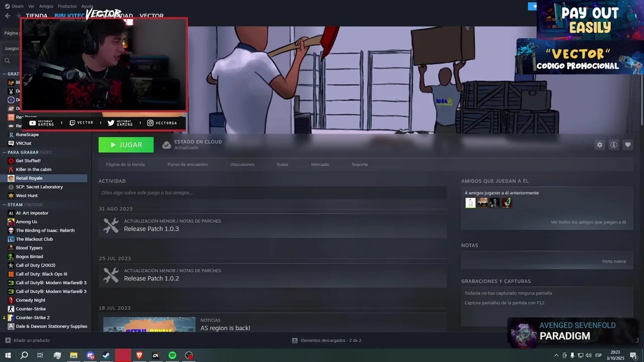Click the Get Stuffed! game icon
The image size is (644, 362).
click(x=11, y=161)
